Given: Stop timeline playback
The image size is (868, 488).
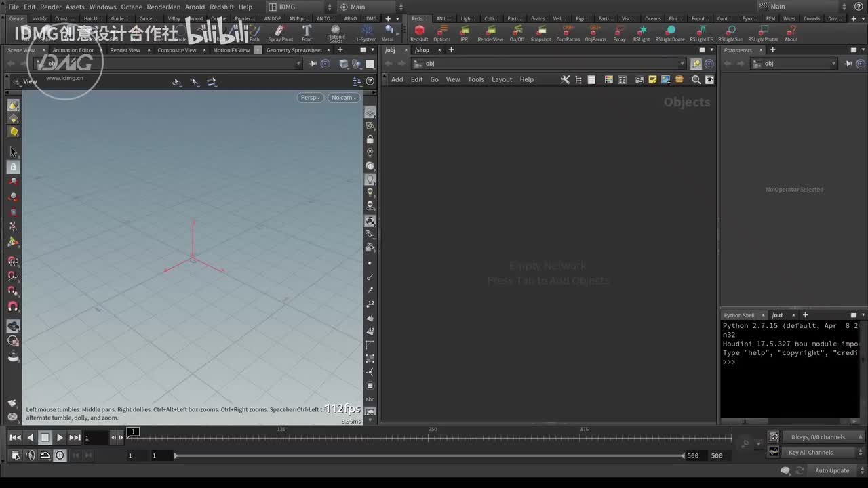Looking at the screenshot, I should tap(45, 438).
